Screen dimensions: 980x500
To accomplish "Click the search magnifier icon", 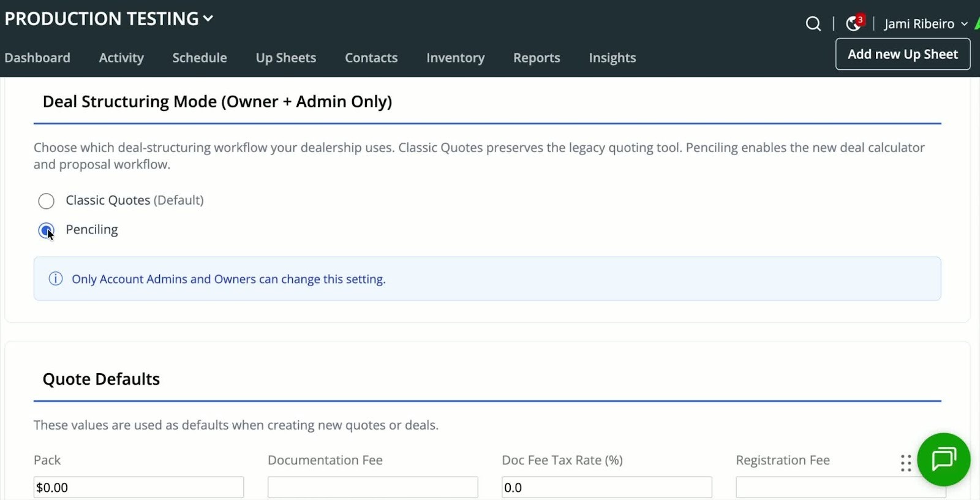I will click(813, 24).
